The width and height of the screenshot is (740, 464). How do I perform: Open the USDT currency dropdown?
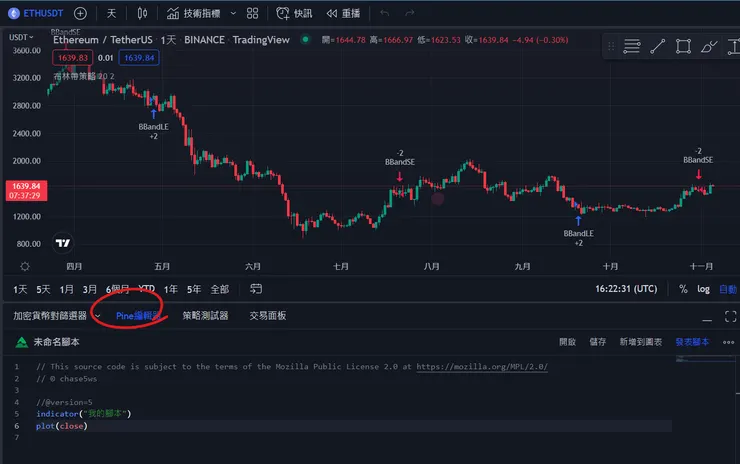[x=21, y=37]
